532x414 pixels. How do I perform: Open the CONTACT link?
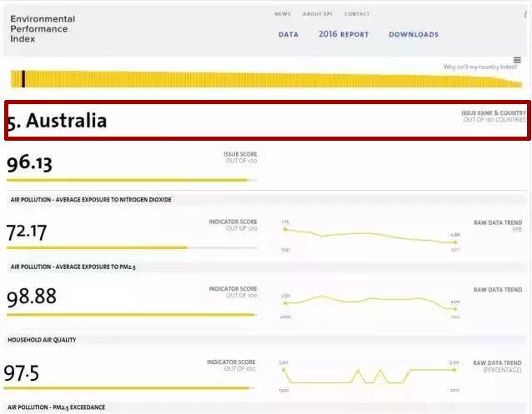(357, 14)
